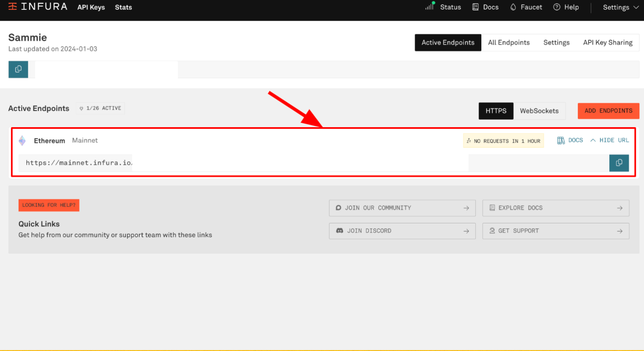This screenshot has width=644, height=351.
Task: Click the Mainnet network label
Action: pyautogui.click(x=85, y=140)
